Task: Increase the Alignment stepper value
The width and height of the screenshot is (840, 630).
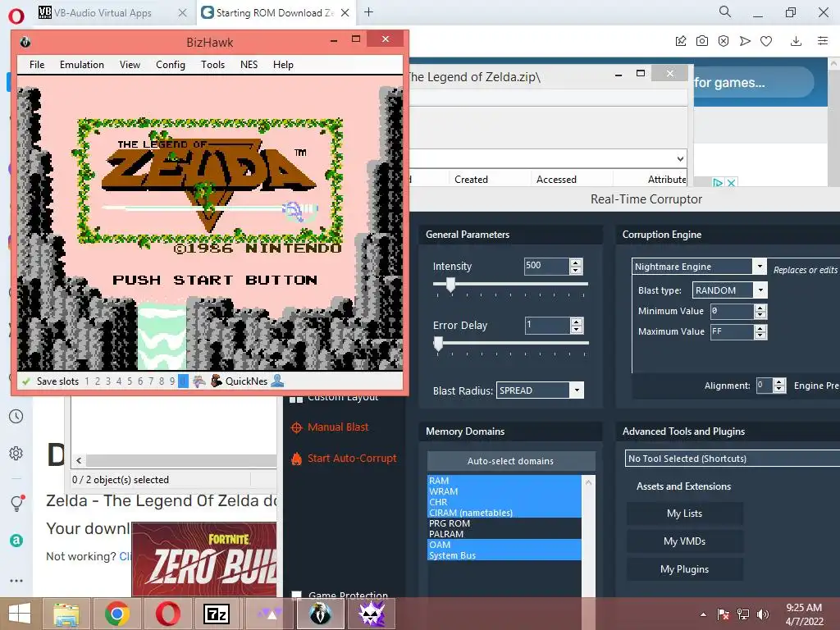Action: click(x=779, y=382)
